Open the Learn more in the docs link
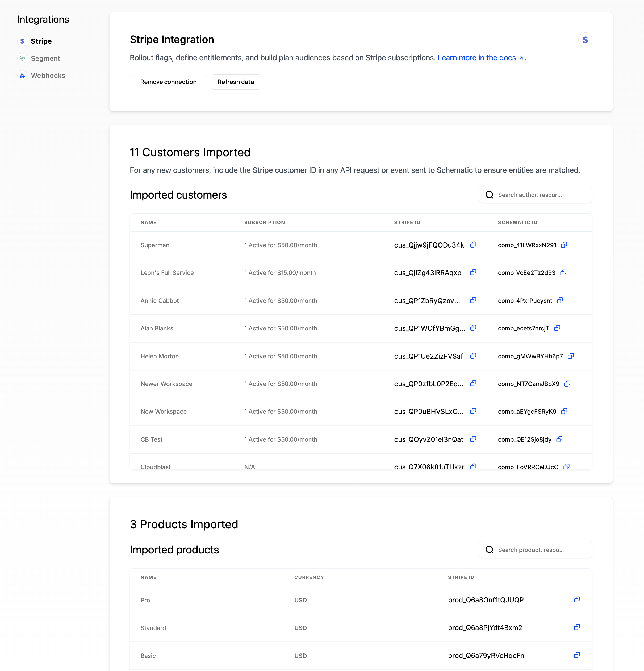Viewport: 644px width, 671px height. pyautogui.click(x=476, y=57)
